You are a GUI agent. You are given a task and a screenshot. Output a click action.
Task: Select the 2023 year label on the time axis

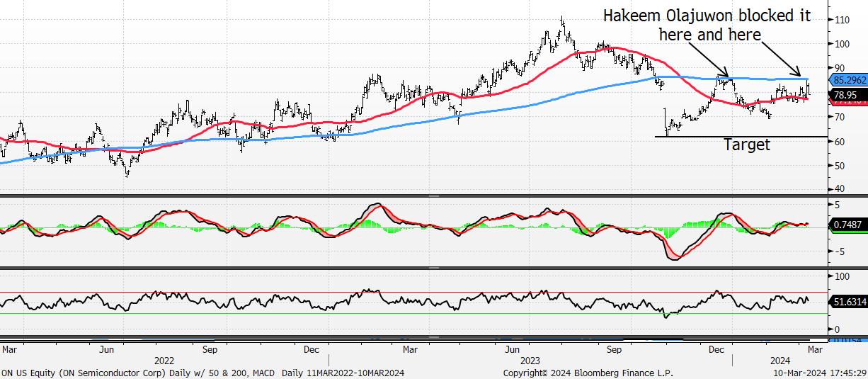(x=530, y=361)
